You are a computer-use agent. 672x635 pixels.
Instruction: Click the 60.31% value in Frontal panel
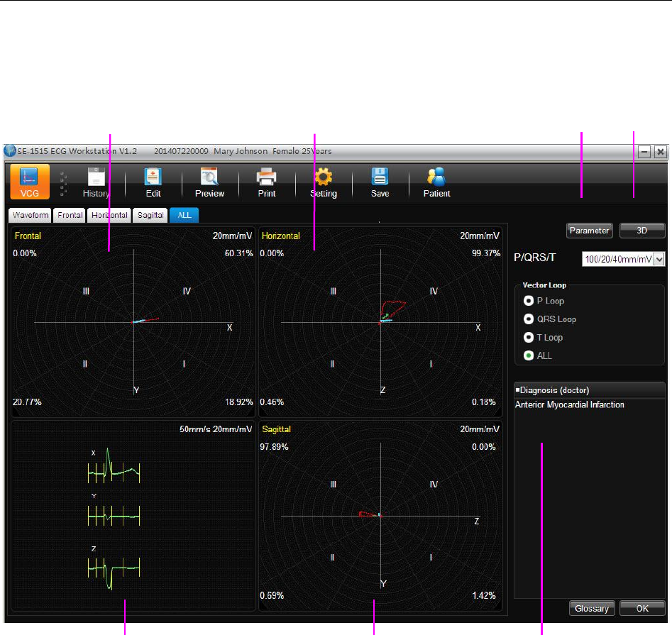click(238, 253)
